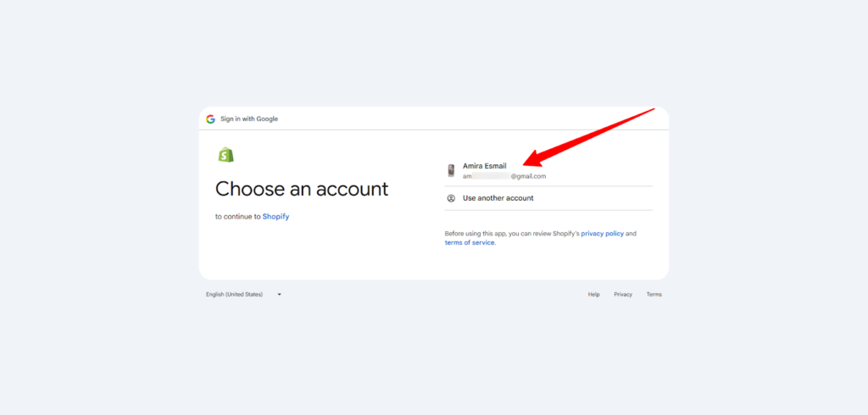
Task: Open the terms of service link
Action: (x=469, y=242)
